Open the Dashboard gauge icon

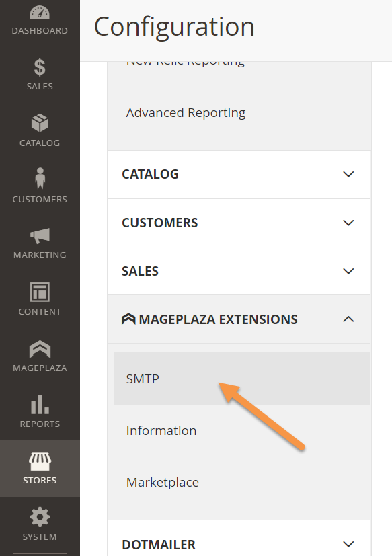(x=40, y=12)
